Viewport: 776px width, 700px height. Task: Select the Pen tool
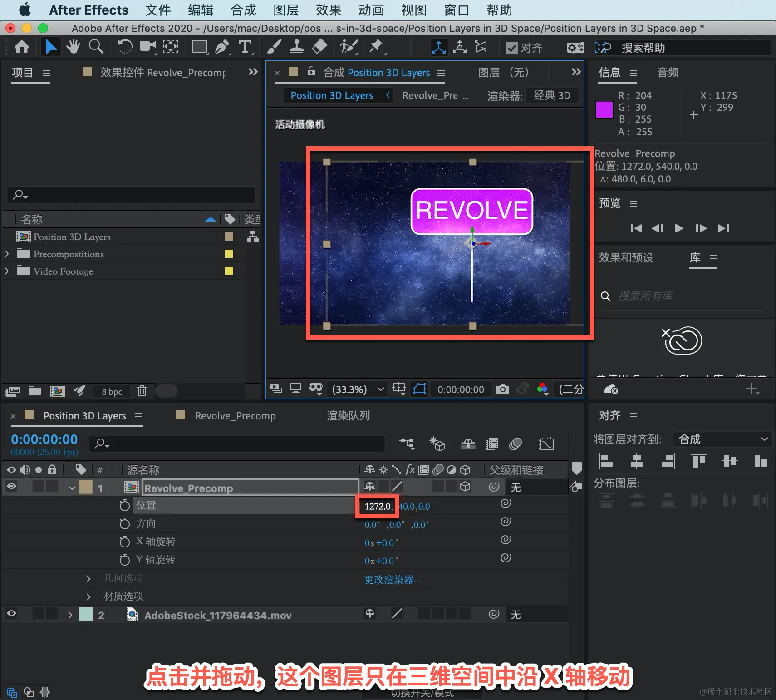pyautogui.click(x=222, y=47)
